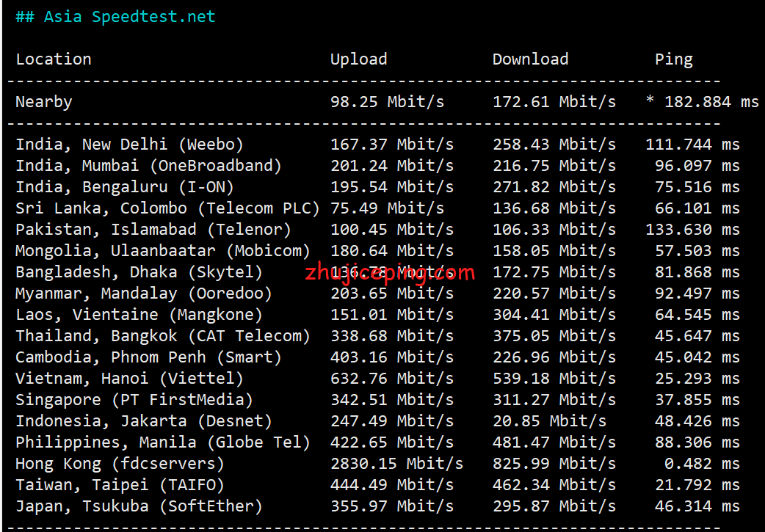Click the Islamabad ping 133.630 ms
This screenshot has width=765, height=532.
click(x=693, y=230)
